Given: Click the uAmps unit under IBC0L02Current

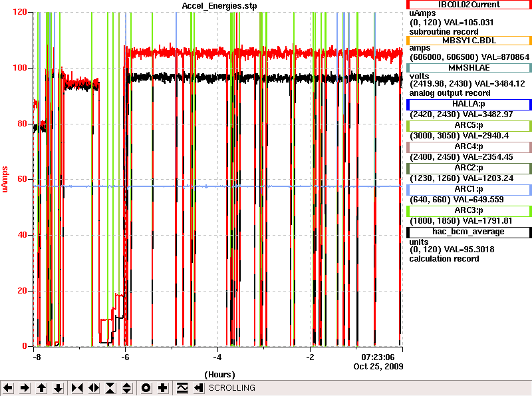Looking at the screenshot, I should point(422,13).
